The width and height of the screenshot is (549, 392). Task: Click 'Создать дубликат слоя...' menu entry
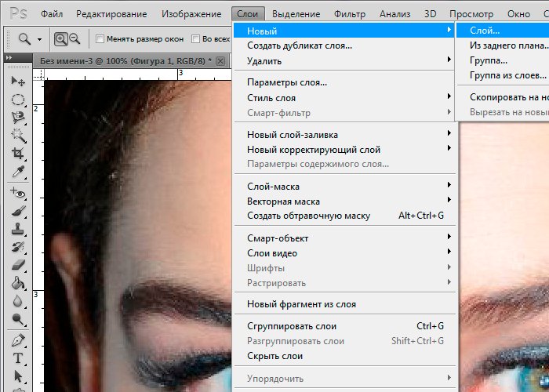[299, 45]
